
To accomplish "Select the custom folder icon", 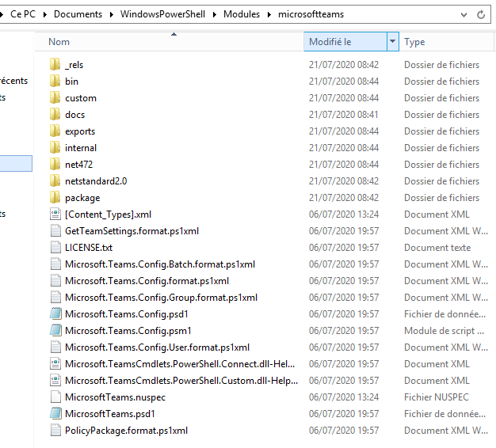I will pyautogui.click(x=55, y=98).
